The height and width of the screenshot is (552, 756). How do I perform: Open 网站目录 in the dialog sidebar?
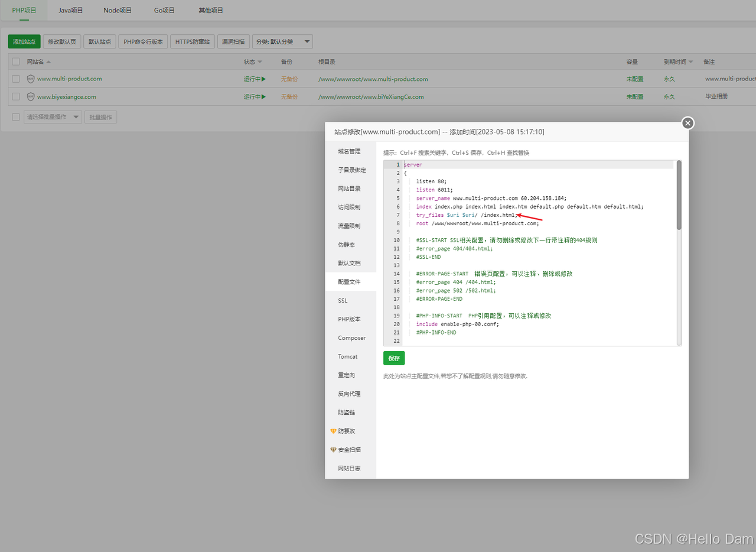350,189
